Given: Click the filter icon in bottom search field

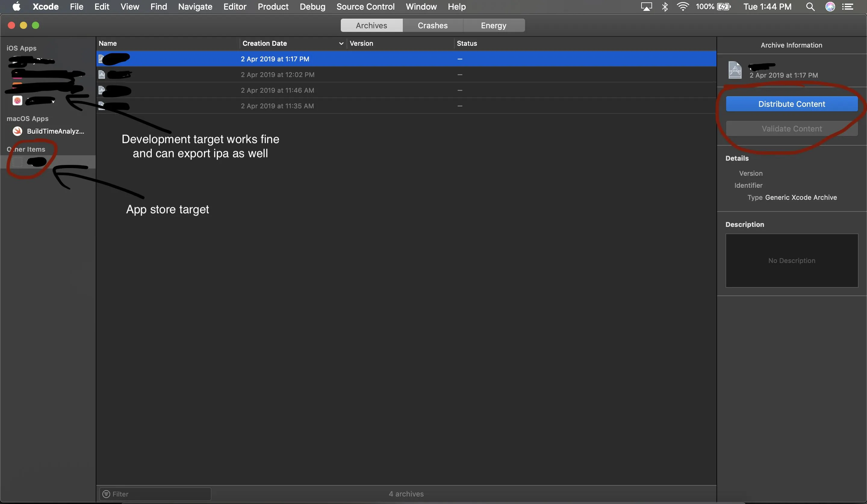Looking at the screenshot, I should (106, 494).
